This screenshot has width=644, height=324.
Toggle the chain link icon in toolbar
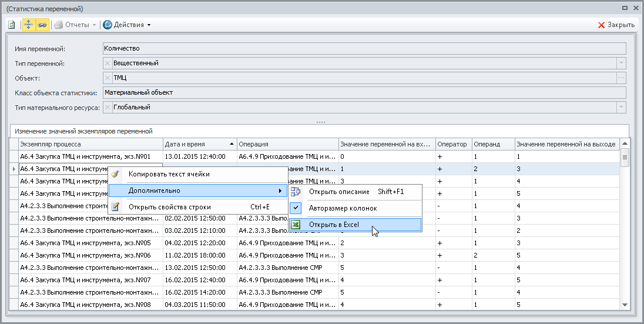tap(41, 25)
